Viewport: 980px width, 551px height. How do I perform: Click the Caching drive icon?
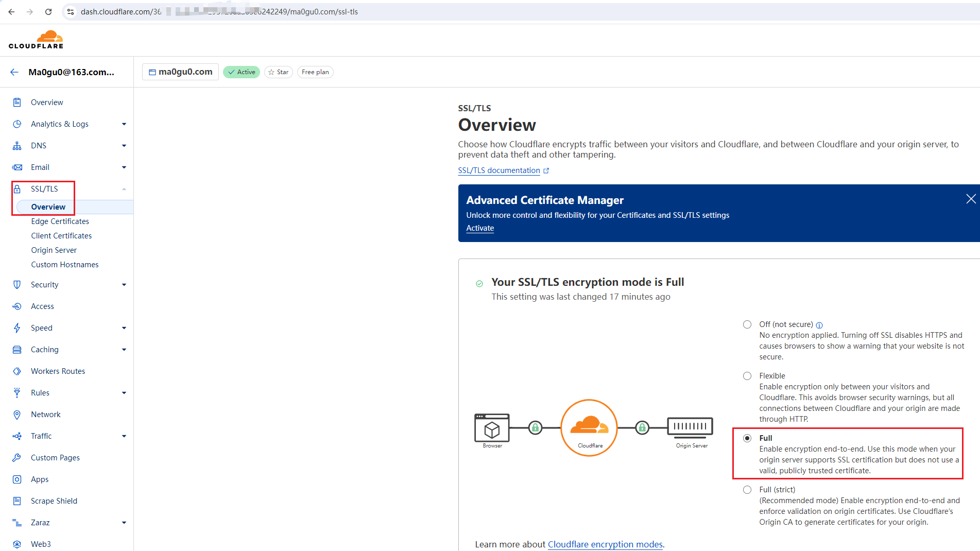point(17,350)
